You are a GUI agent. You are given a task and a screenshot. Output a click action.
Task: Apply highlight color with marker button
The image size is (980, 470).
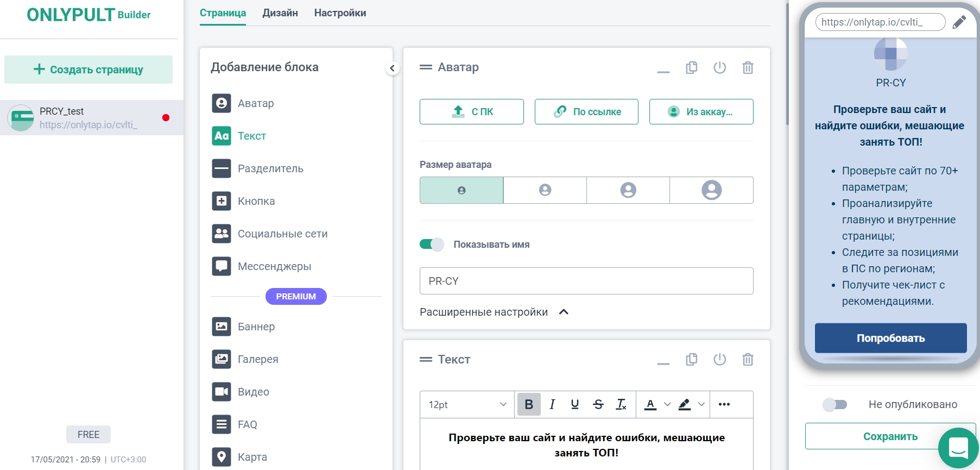[685, 404]
